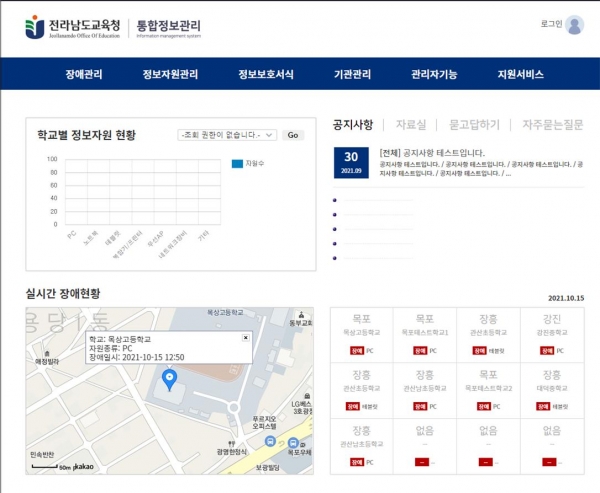
Task: Click the blue 자원수 legend swatch
Action: point(237,162)
